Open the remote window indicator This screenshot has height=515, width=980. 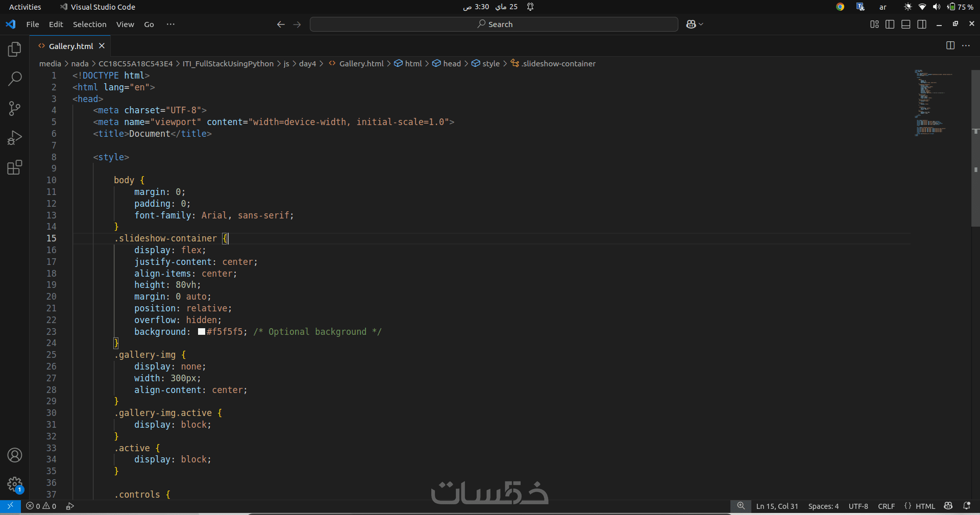coord(10,506)
